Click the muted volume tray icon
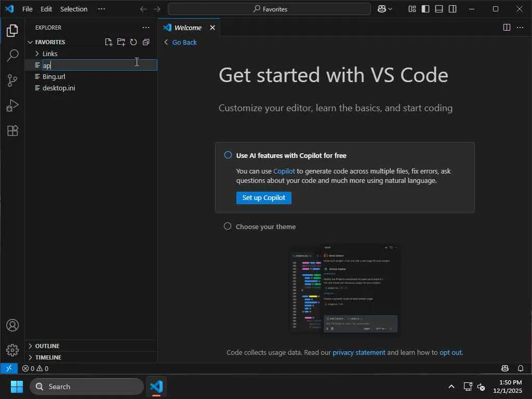Image resolution: width=532 pixels, height=399 pixels. 481,387
